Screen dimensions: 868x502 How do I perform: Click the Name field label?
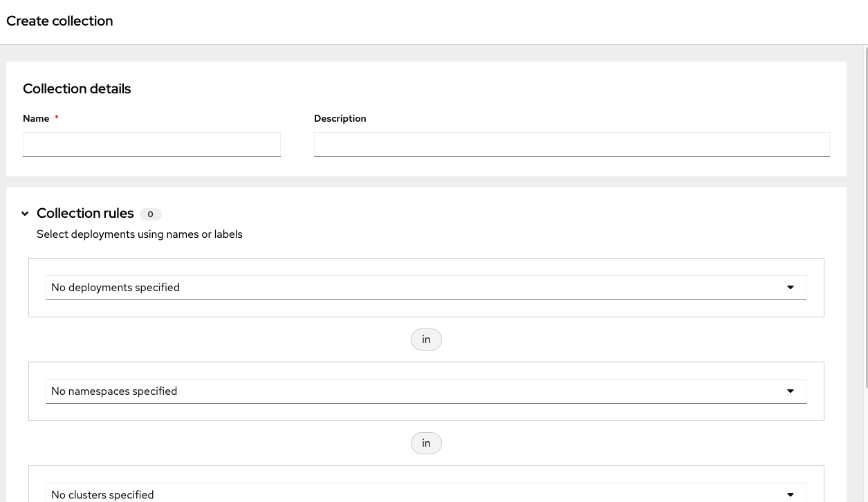[36, 119]
